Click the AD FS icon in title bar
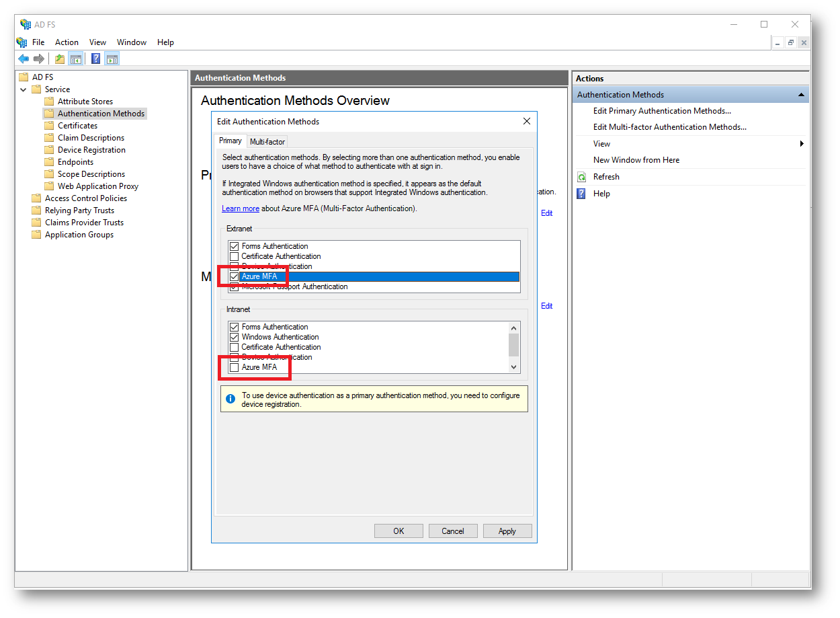This screenshot has height=618, width=840. click(26, 24)
